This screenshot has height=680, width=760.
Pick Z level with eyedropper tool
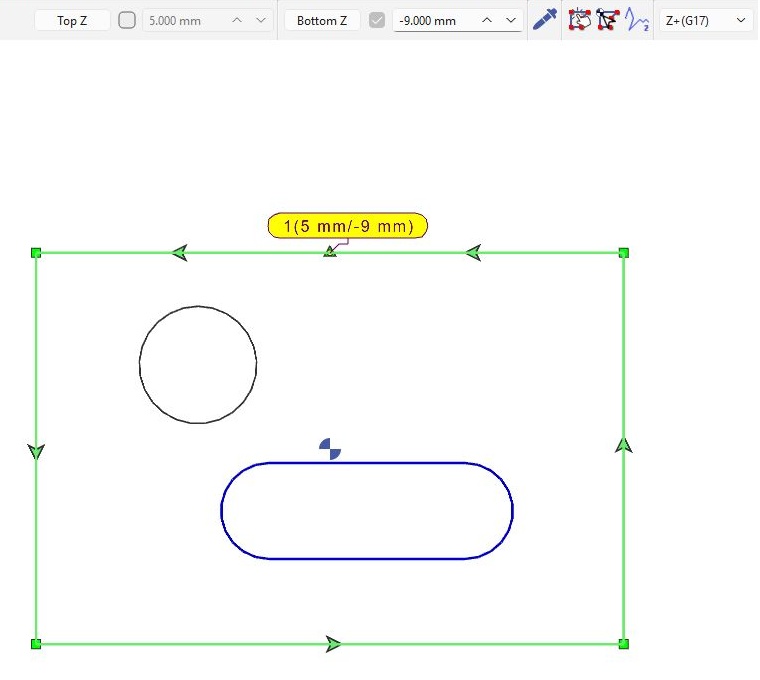(545, 20)
